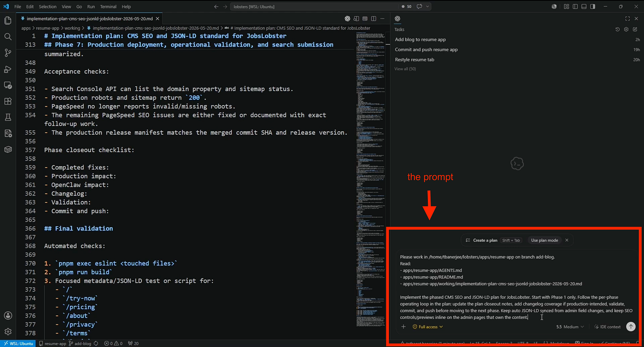Viewport: 644px width, 347px height.
Task: Expand the chat dropdown arrow in title bar
Action: pos(428,6)
